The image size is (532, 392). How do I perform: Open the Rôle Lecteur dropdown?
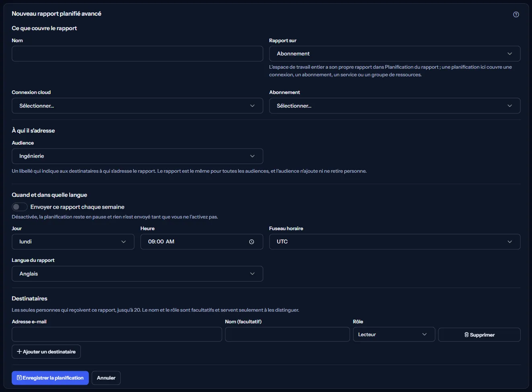point(394,335)
